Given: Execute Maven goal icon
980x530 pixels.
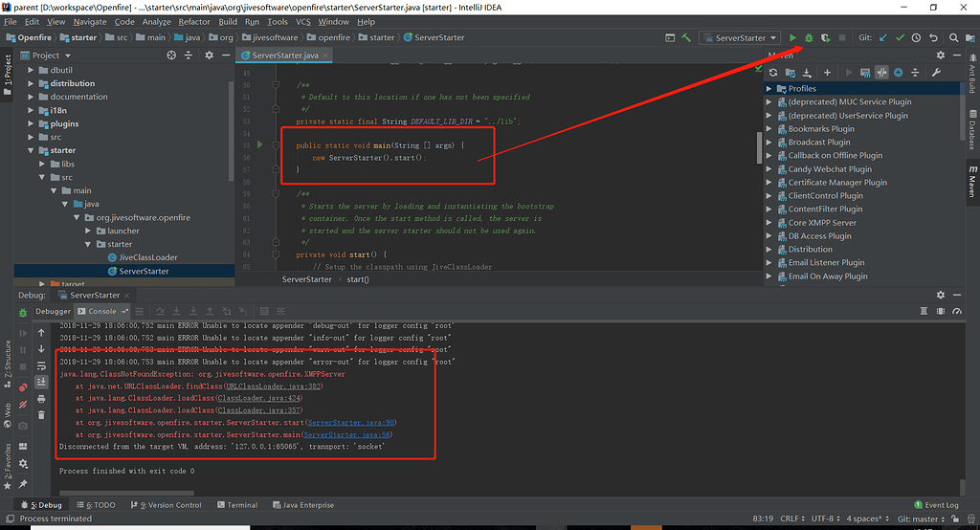Looking at the screenshot, I should point(865,73).
